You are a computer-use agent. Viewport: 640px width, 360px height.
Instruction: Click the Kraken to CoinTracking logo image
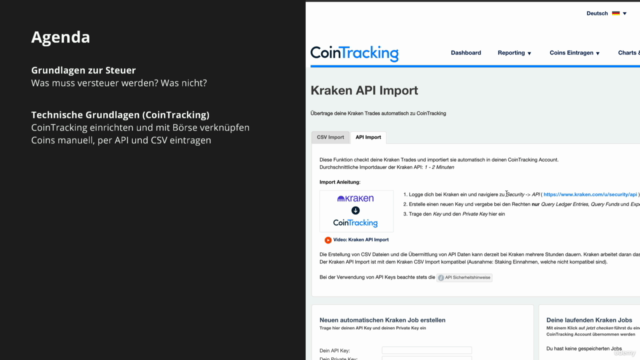tap(356, 211)
